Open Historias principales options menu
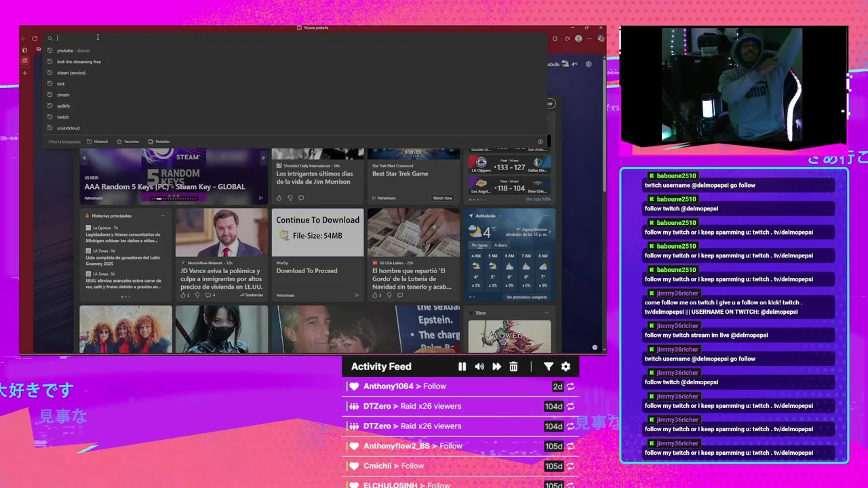The width and height of the screenshot is (868, 488). click(x=163, y=216)
